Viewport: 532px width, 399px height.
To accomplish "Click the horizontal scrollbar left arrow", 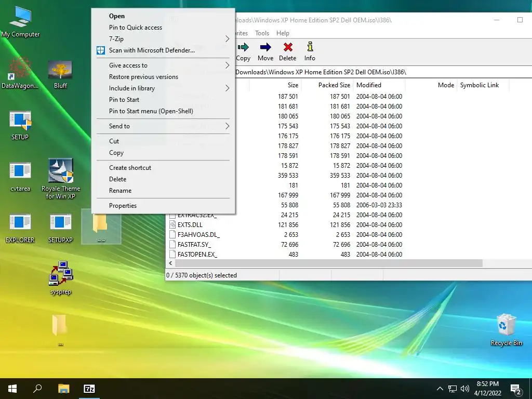I will [x=170, y=263].
